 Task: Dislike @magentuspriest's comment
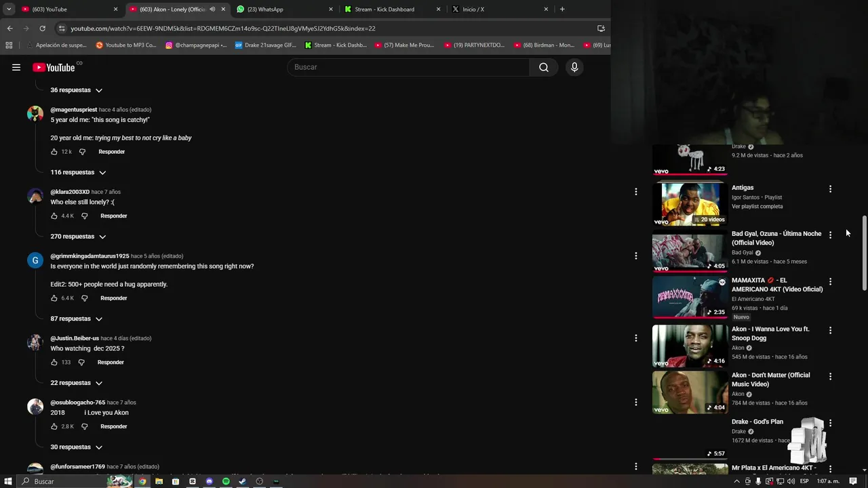pos(82,152)
